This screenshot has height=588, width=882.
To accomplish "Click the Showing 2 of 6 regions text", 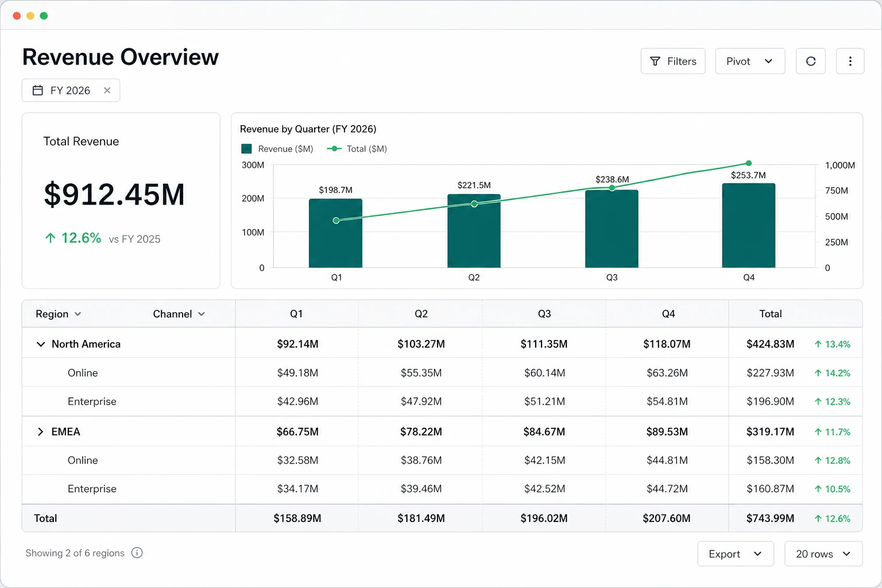I will pyautogui.click(x=75, y=553).
